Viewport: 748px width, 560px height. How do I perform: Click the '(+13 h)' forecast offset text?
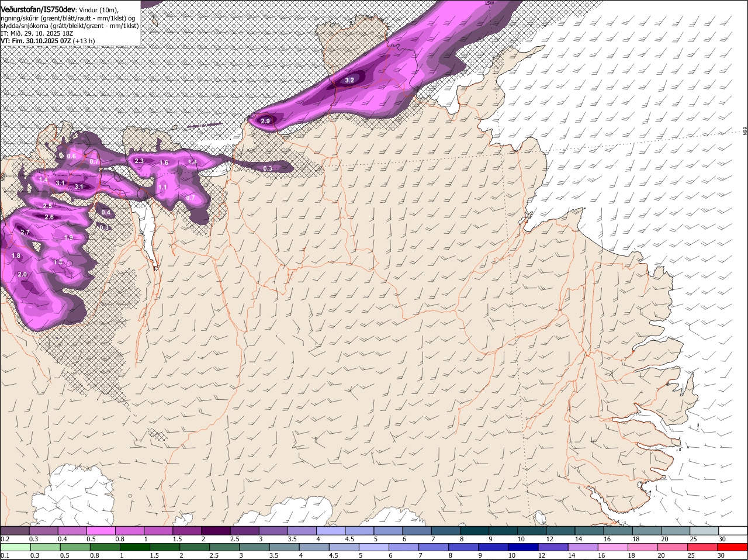pos(84,41)
